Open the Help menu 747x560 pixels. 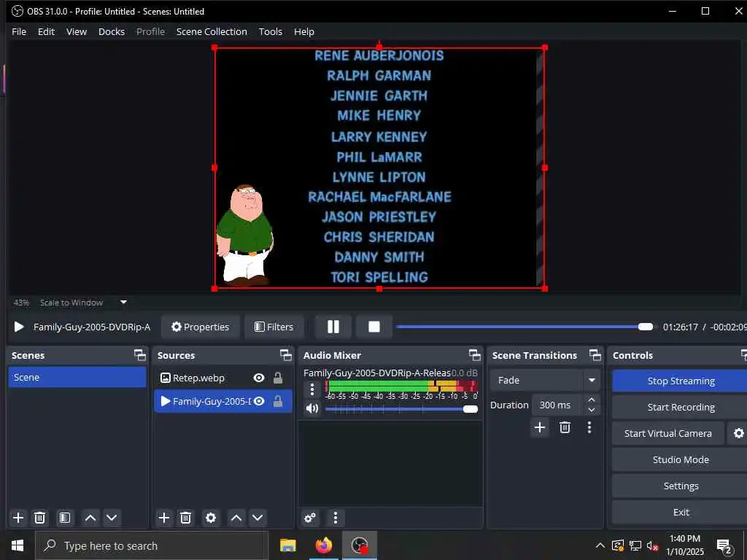[304, 31]
